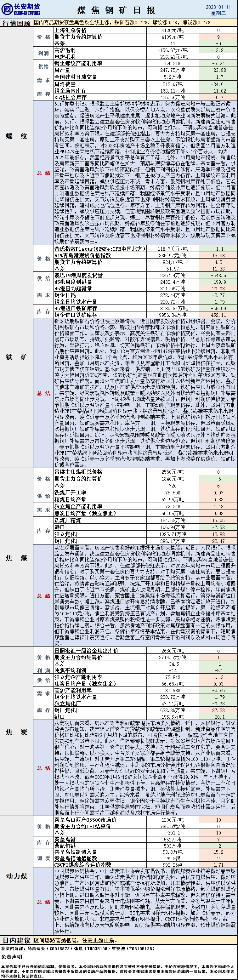
Task: Select the 澳巴19港周度发货量 label
Action: [x=78, y=275]
